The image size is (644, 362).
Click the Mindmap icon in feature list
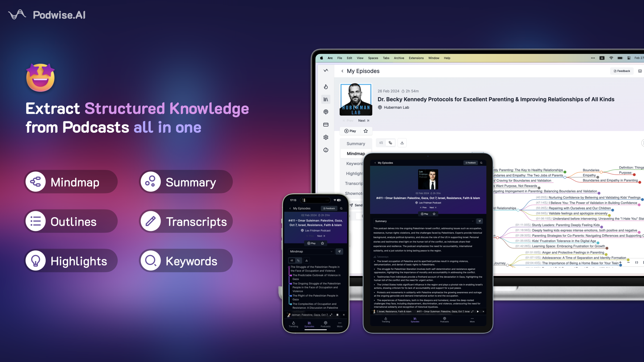(36, 182)
